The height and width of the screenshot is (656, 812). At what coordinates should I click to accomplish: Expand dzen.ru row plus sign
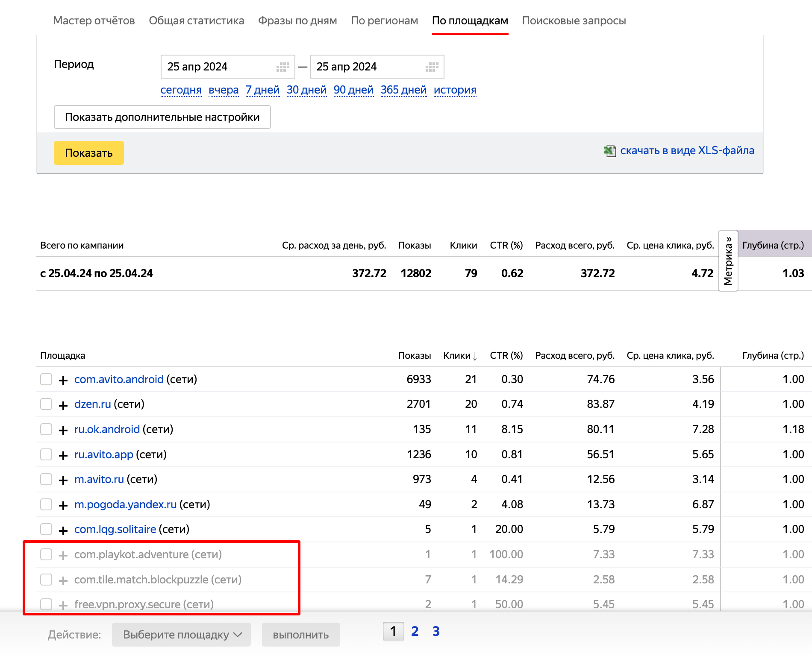[63, 405]
